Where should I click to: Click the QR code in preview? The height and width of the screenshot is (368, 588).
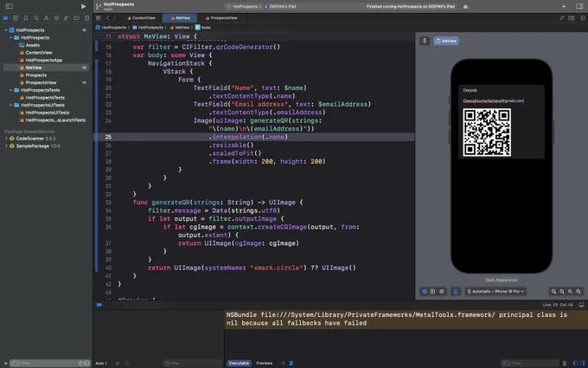tap(487, 132)
